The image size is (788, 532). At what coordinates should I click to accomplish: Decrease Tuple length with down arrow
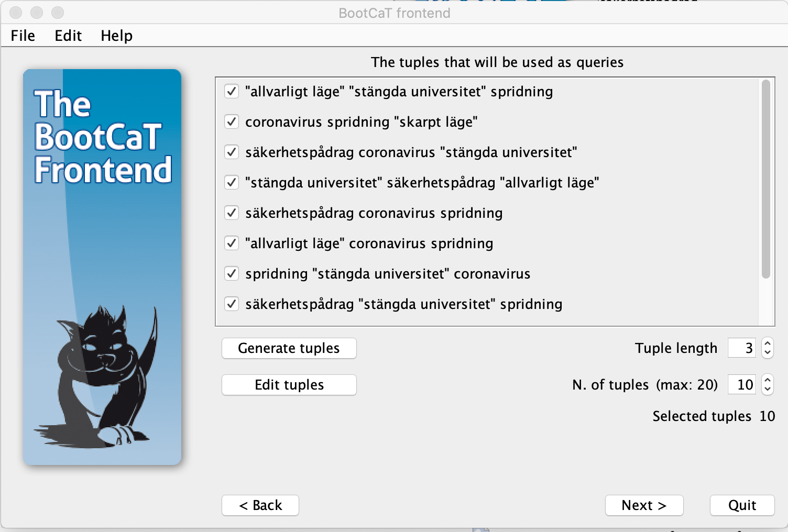(768, 353)
